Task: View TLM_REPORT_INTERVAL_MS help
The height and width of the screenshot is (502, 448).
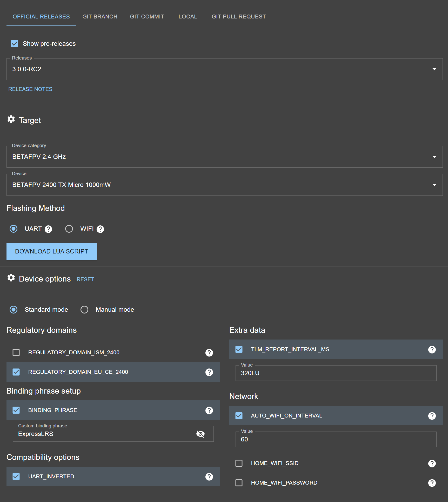Action: [x=432, y=349]
